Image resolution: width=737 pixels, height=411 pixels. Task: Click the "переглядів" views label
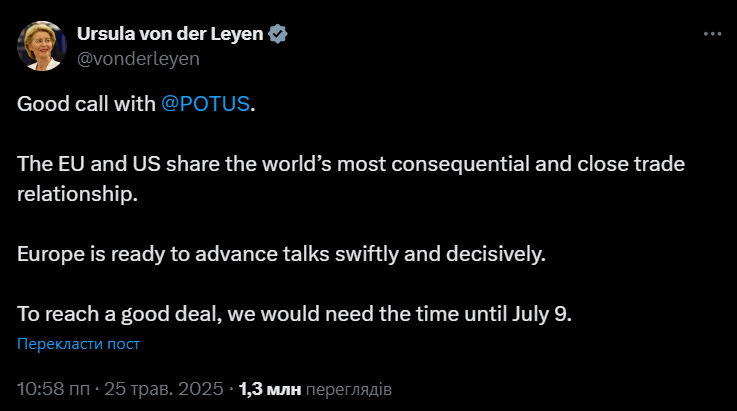pyautogui.click(x=348, y=387)
